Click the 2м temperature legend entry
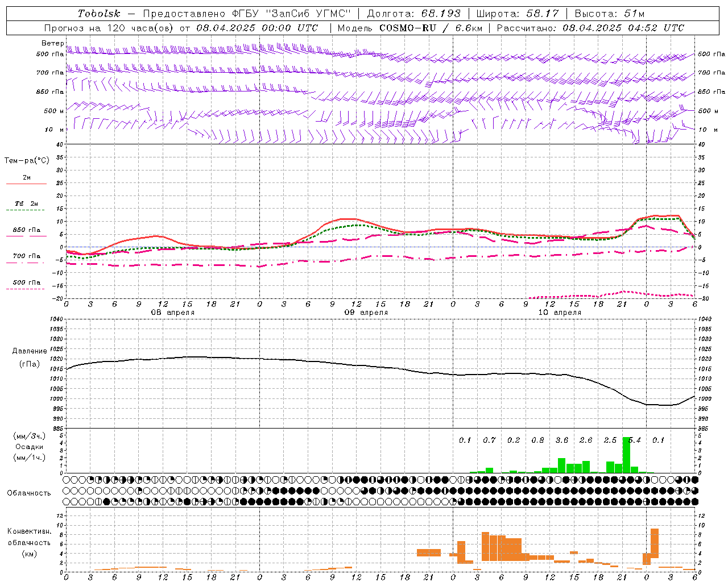The image size is (728, 582). point(27,177)
